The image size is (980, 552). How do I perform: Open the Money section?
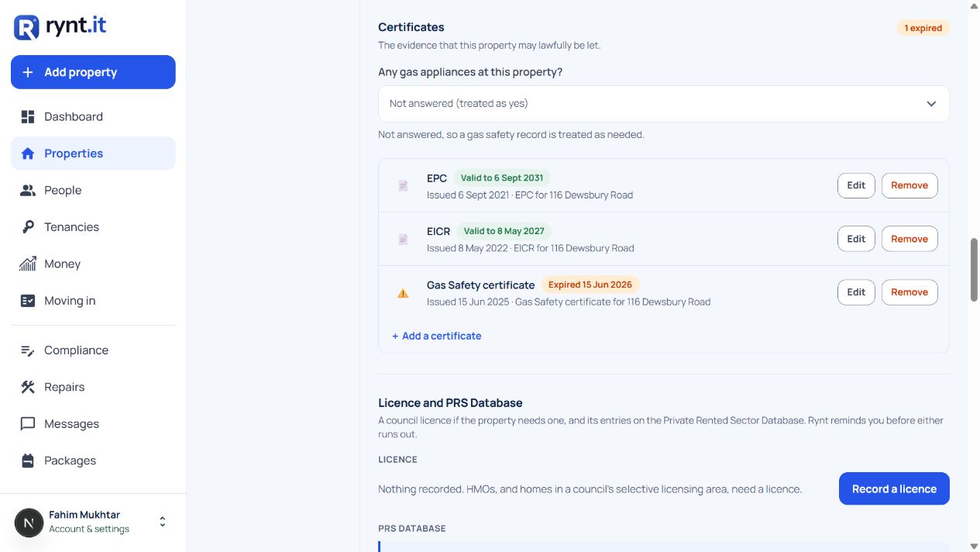(93, 264)
